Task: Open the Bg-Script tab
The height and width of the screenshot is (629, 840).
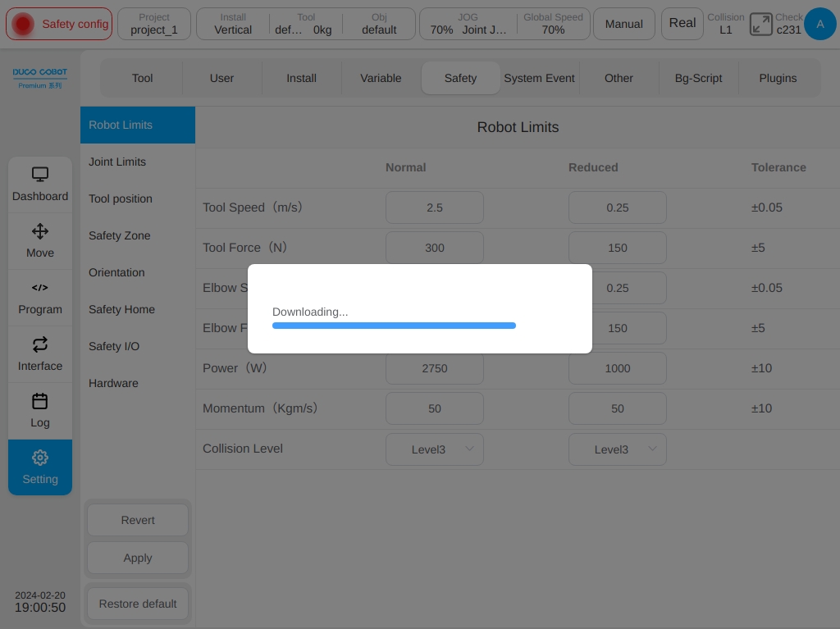Action: (x=699, y=78)
